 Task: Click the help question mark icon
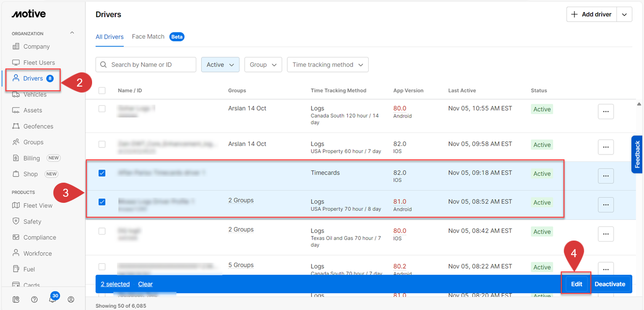(34, 299)
